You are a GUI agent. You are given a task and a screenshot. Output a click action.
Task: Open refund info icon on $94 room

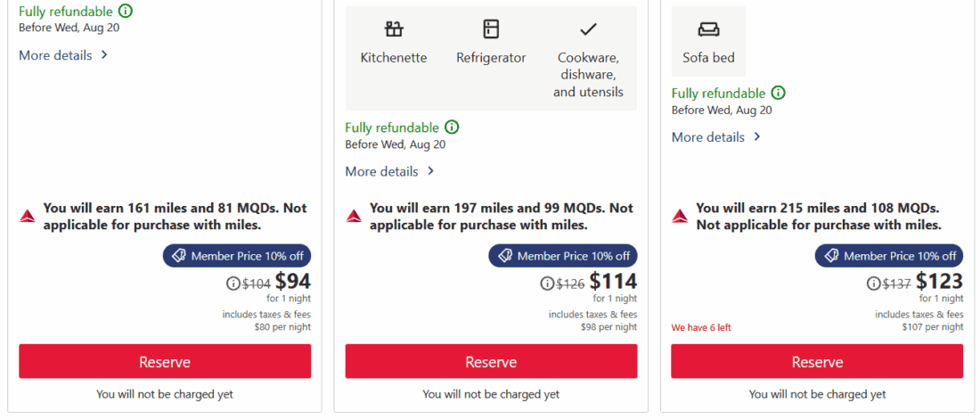coord(126,12)
